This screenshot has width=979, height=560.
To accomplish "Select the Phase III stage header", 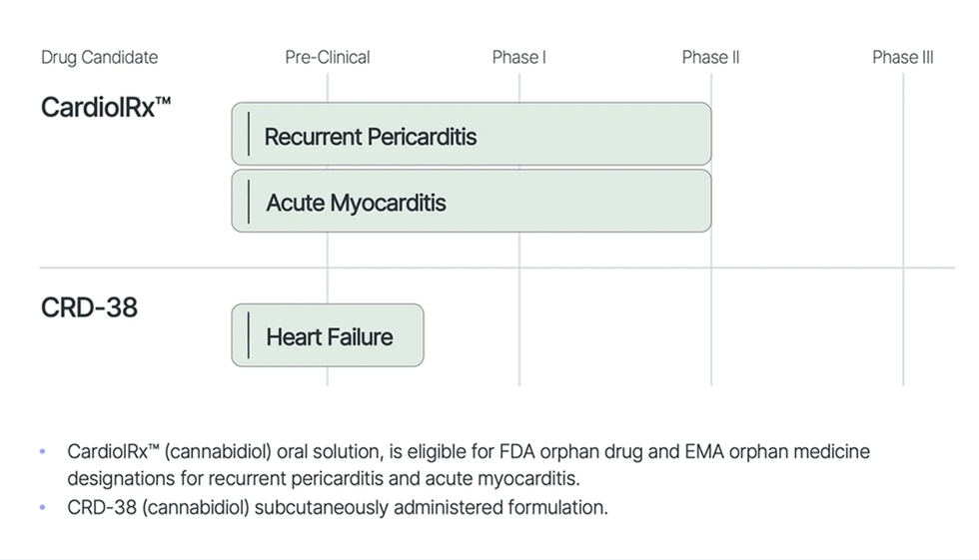I will pos(902,57).
